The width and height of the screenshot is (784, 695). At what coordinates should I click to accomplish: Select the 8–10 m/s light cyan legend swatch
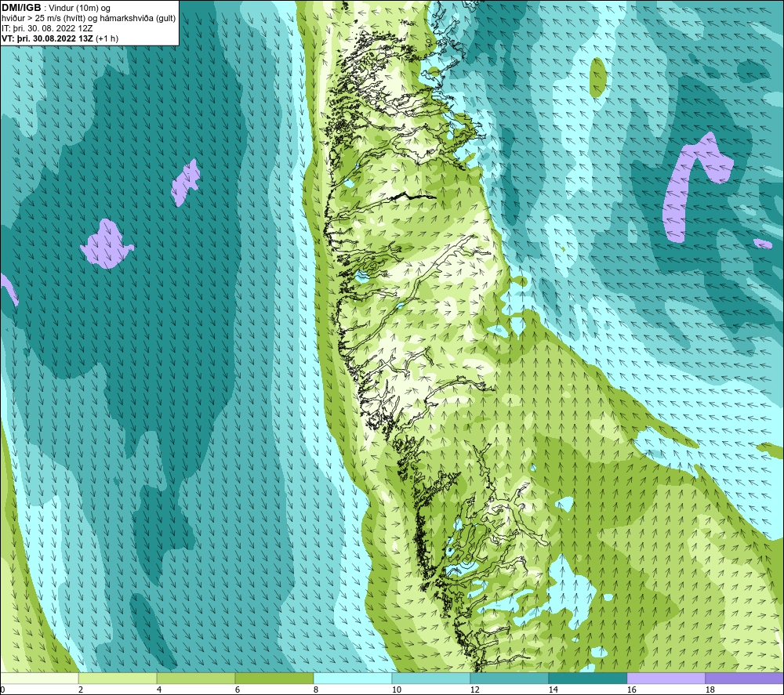(x=353, y=678)
